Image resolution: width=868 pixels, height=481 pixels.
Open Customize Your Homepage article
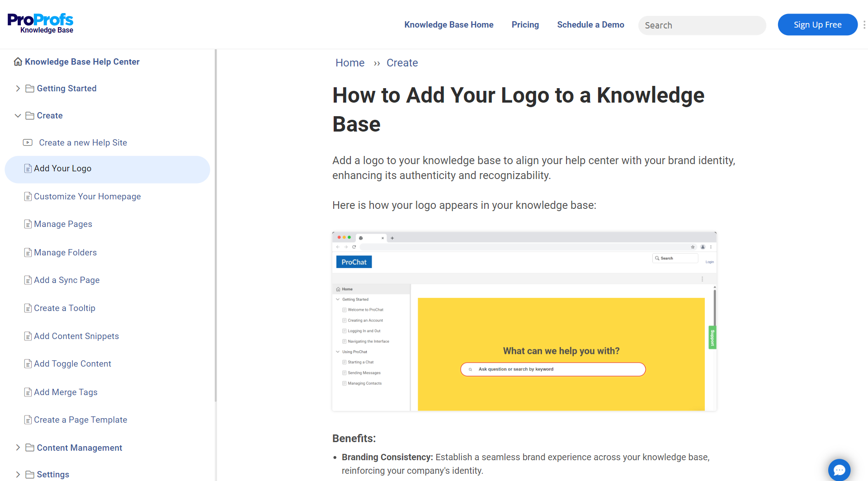(x=87, y=196)
